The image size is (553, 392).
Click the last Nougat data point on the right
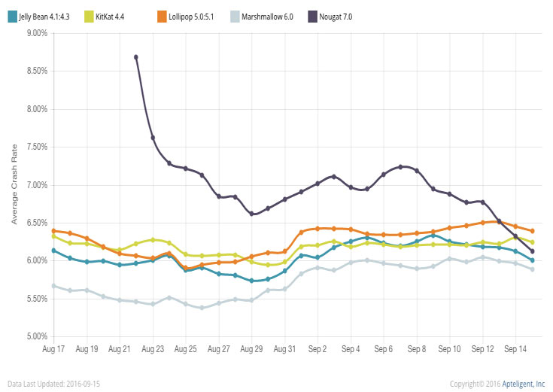click(532, 251)
